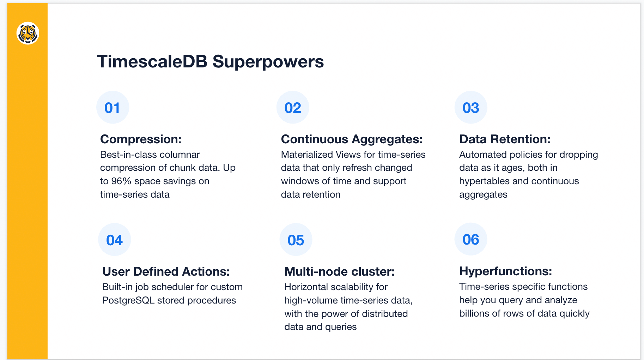Click the User Defined Actions heading

pyautogui.click(x=166, y=271)
